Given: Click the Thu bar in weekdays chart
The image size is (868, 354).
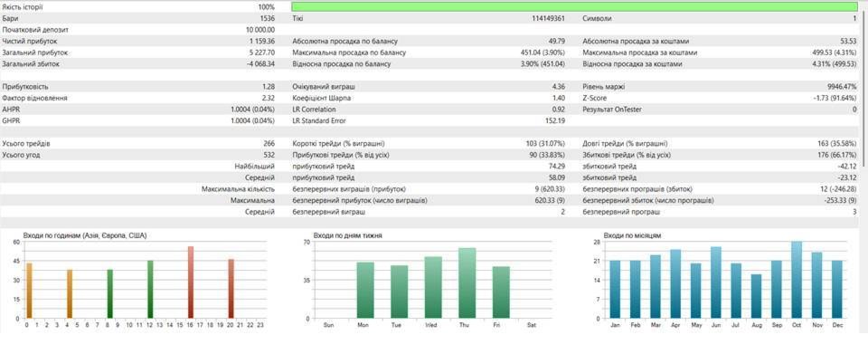Looking at the screenshot, I should click(467, 283).
